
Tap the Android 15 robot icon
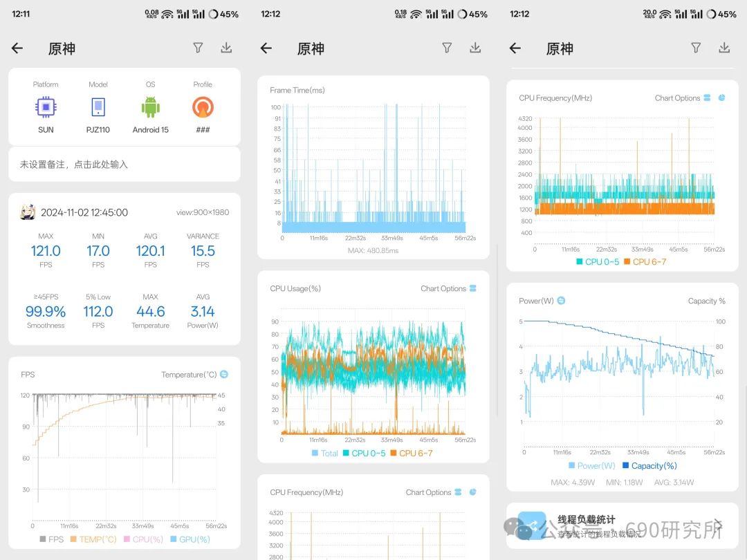tap(151, 107)
